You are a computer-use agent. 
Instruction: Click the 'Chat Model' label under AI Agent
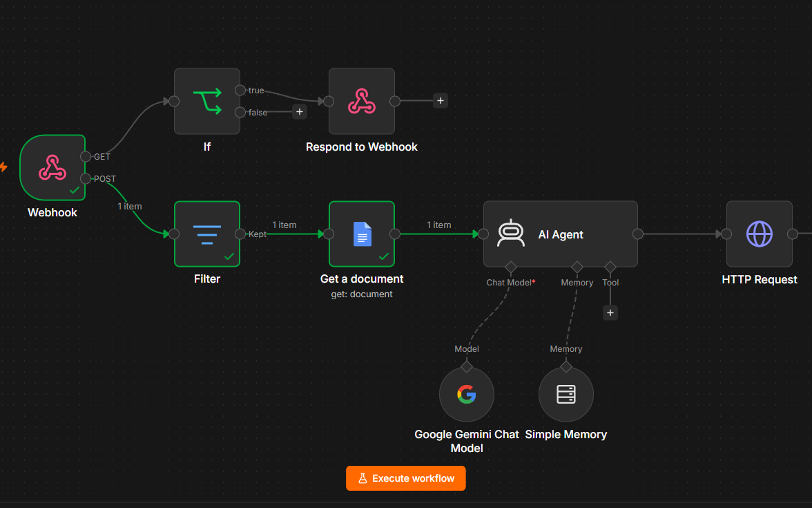[508, 283]
